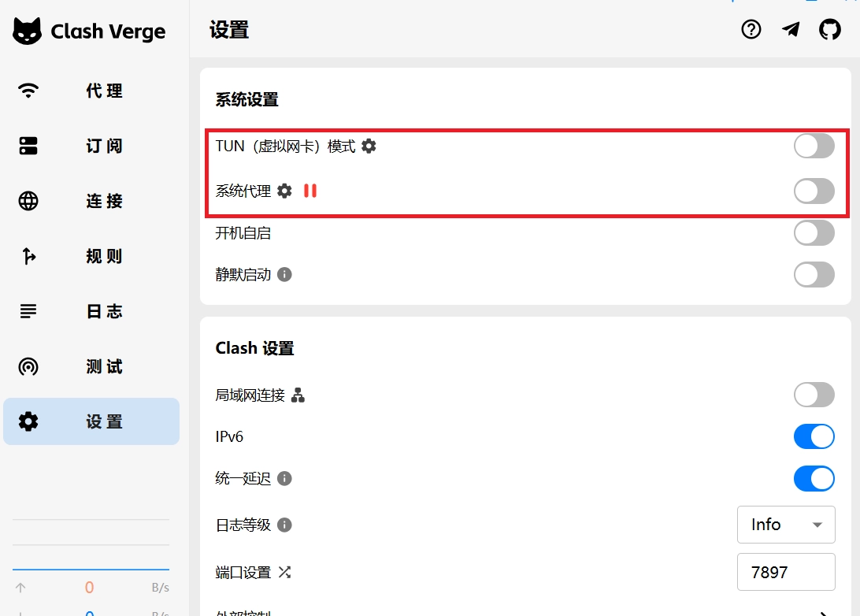
Task: Turn on 开机自启 switch
Action: click(x=814, y=233)
